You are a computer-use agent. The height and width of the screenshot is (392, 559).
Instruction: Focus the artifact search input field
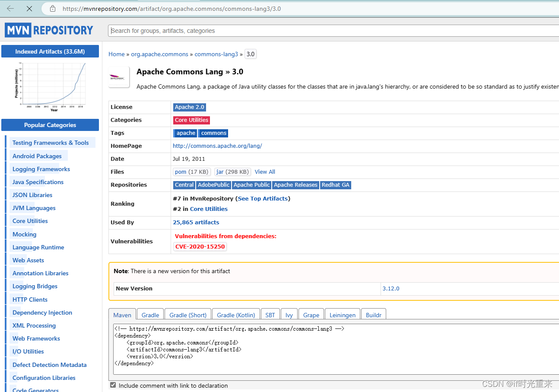coord(333,31)
